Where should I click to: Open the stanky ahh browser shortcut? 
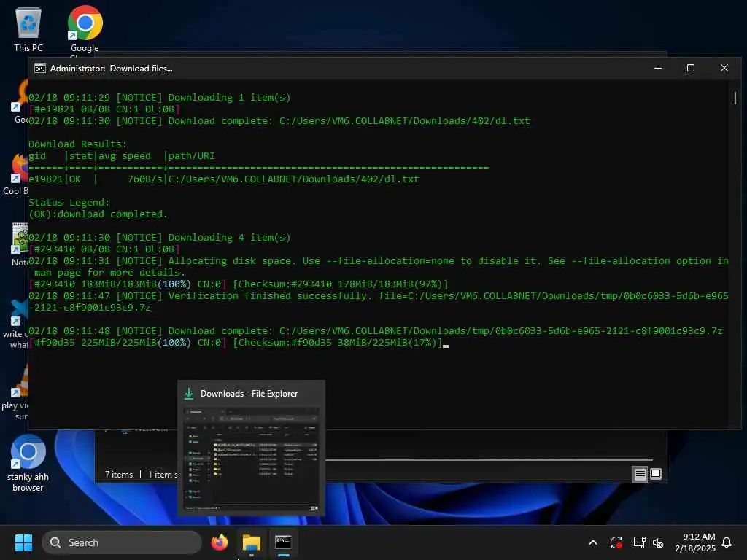[28, 463]
